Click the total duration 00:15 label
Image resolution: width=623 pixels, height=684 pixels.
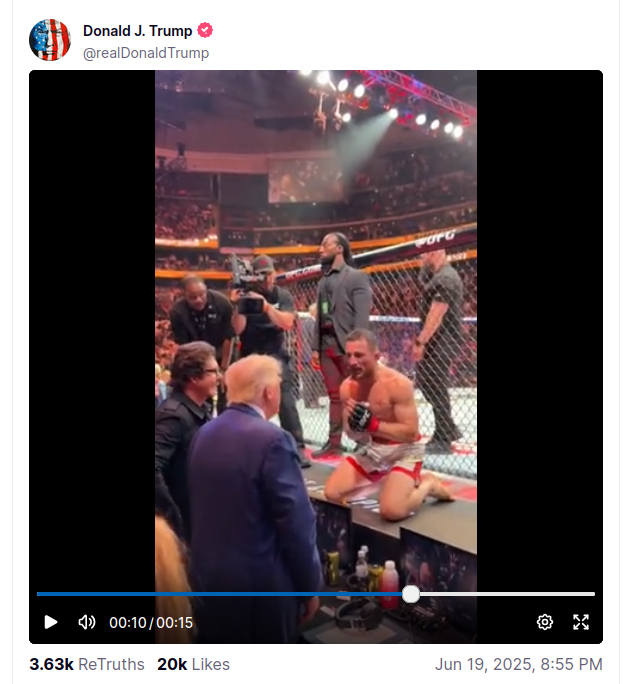click(174, 622)
